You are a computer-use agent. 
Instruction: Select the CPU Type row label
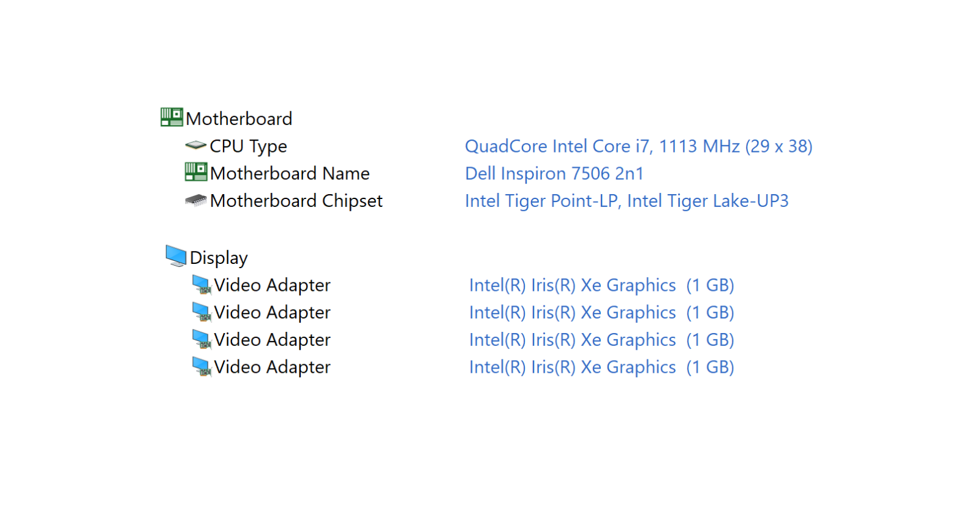click(x=248, y=146)
